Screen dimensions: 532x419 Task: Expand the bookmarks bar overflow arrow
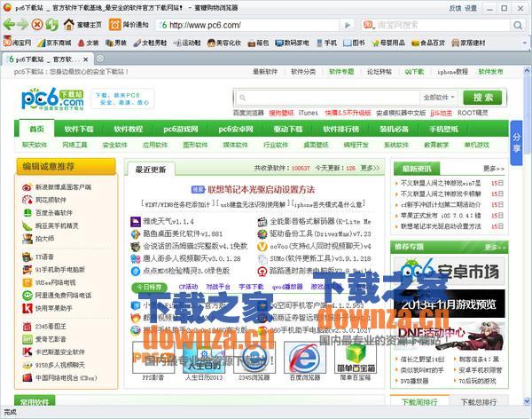[525, 43]
